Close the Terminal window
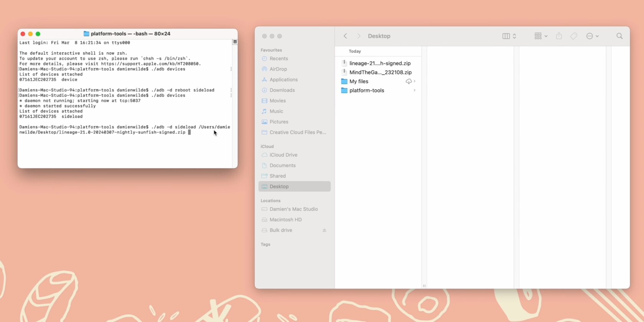 click(23, 34)
